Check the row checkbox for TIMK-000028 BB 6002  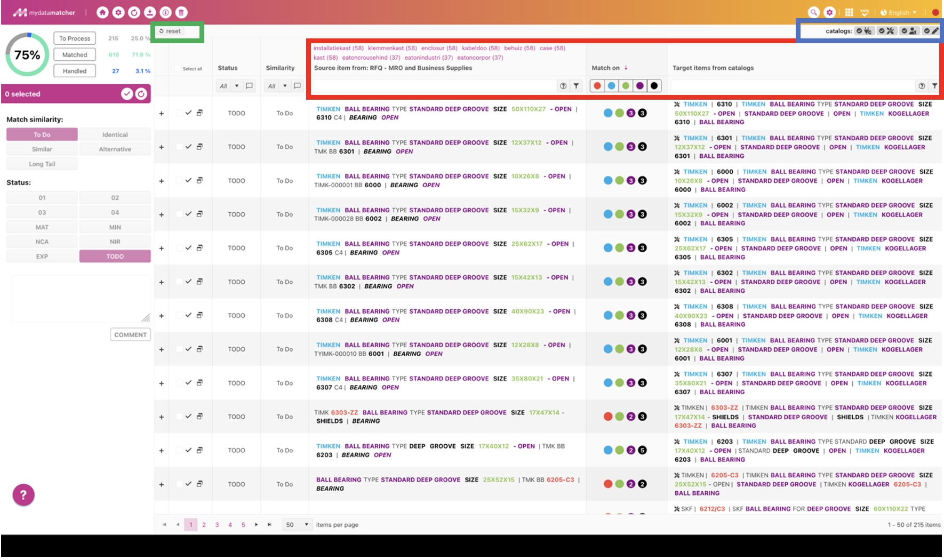179,214
